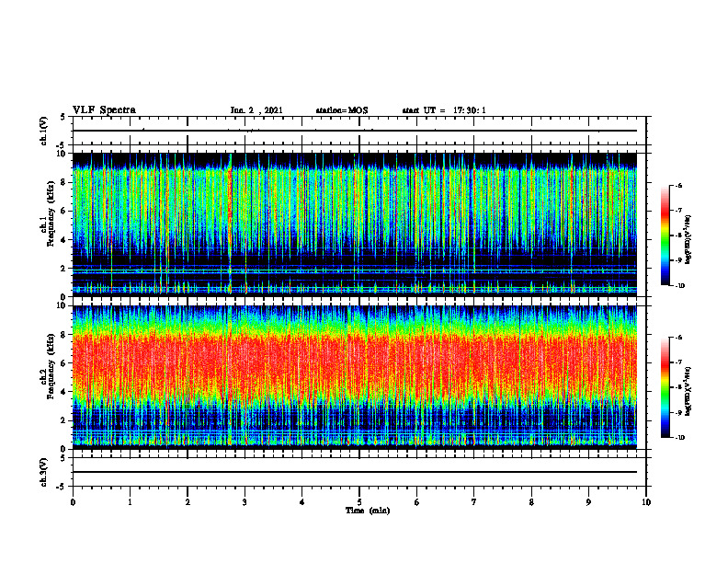The height and width of the screenshot is (563, 728).
Task: Click time axis tick label "5"
Action: coord(359,502)
